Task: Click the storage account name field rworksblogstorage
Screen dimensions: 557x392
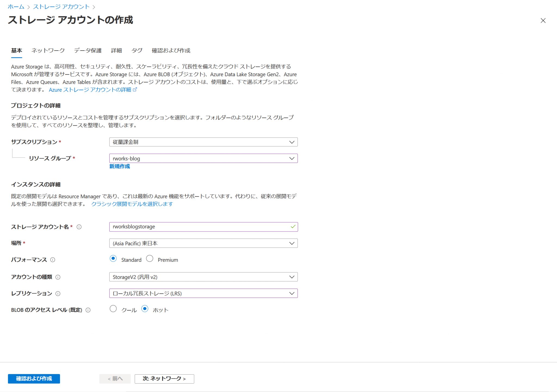Action: tap(203, 227)
